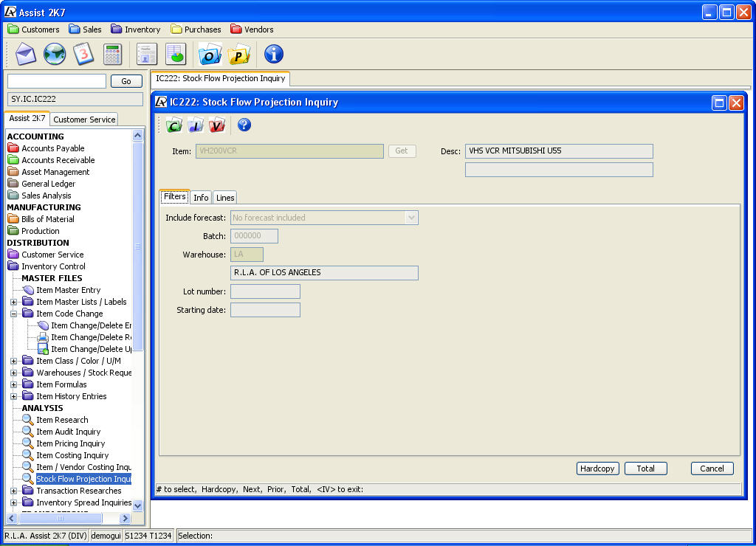756x546 pixels.
Task: Open the calculator icon in main toolbar
Action: click(112, 54)
